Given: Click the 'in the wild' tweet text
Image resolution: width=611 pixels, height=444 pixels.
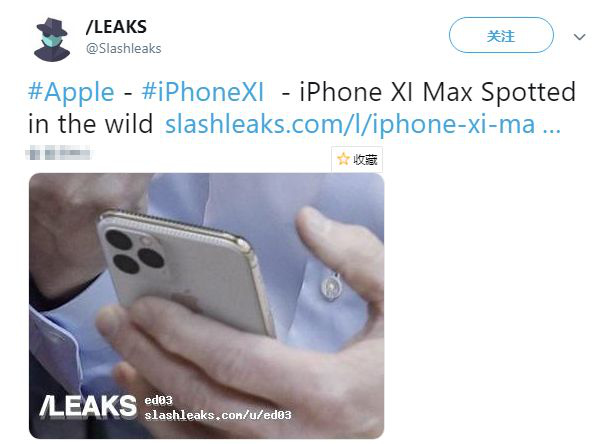Looking at the screenshot, I should [90, 124].
